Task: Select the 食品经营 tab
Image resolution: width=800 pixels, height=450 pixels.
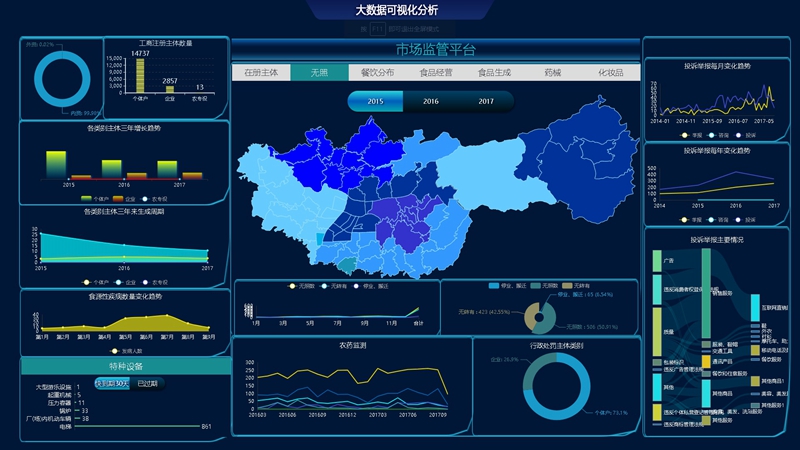Action: tap(436, 73)
